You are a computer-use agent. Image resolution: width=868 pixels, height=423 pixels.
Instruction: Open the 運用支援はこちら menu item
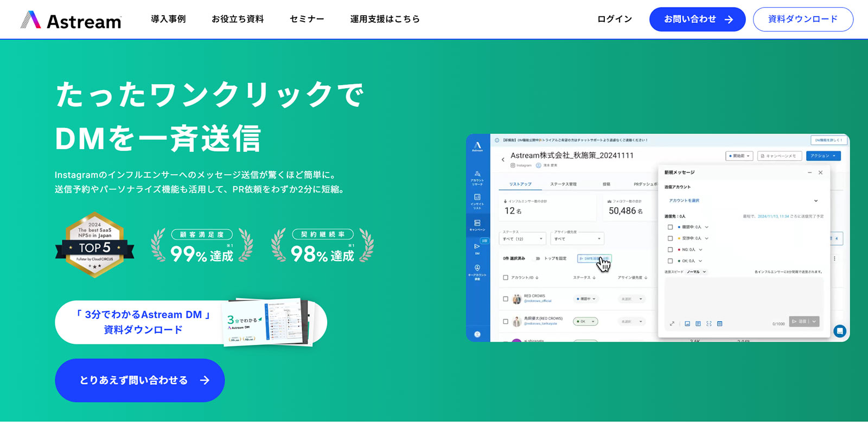click(x=385, y=19)
